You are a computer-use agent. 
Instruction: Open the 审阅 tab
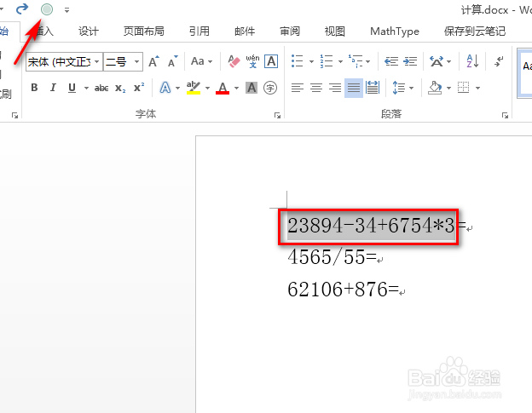[290, 32]
